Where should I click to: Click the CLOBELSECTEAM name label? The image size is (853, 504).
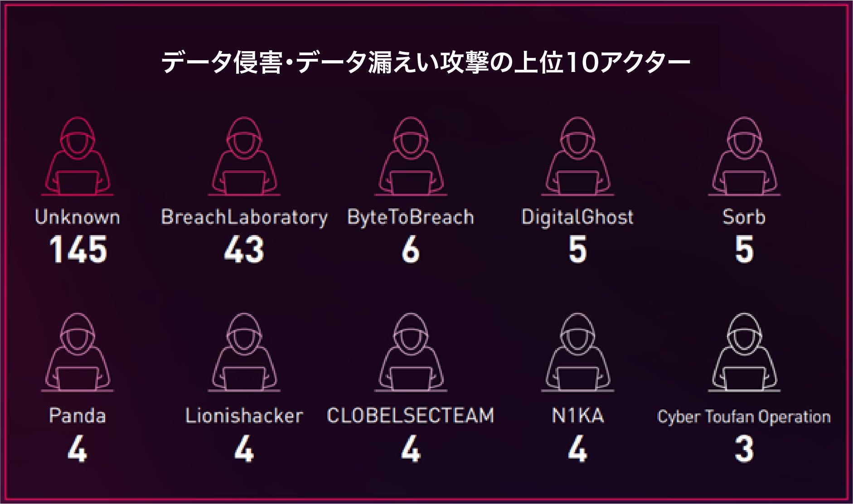coord(411,416)
